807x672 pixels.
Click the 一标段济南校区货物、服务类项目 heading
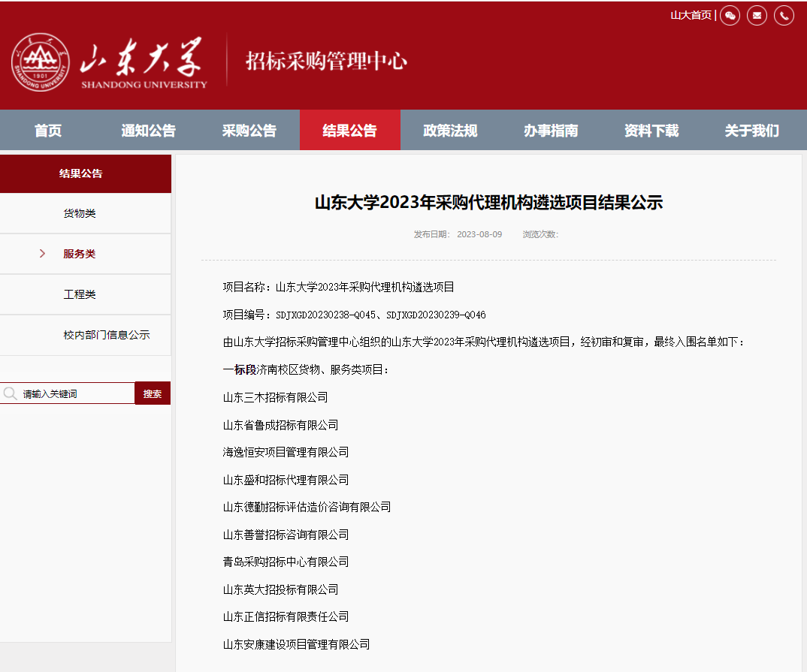(x=306, y=369)
